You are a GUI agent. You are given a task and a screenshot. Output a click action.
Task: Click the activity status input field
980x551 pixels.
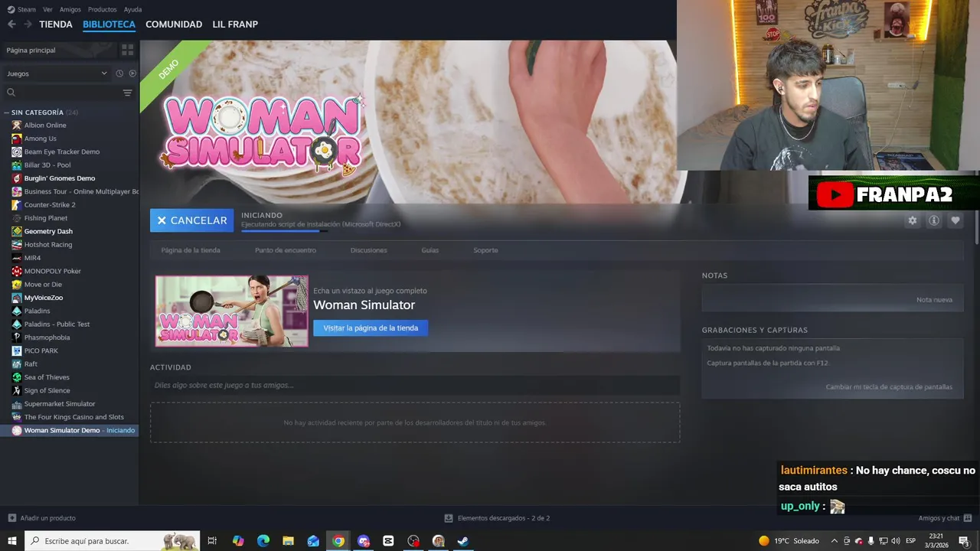tap(415, 385)
